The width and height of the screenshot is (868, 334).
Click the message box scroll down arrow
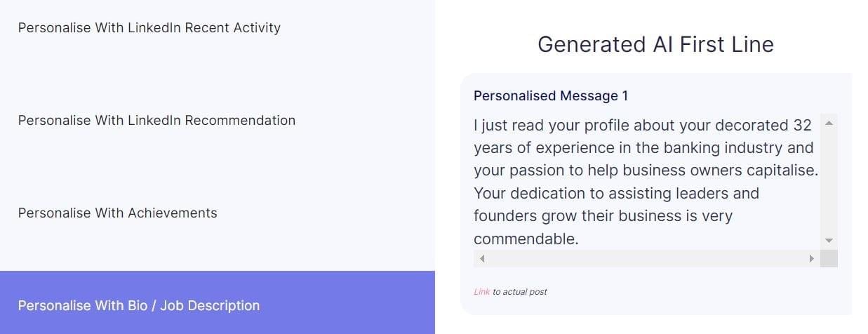829,240
